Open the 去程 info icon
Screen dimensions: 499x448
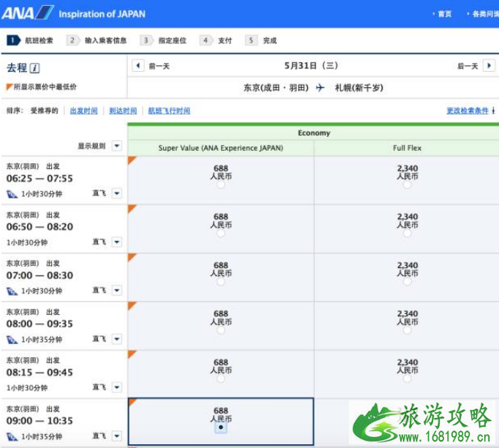click(34, 68)
